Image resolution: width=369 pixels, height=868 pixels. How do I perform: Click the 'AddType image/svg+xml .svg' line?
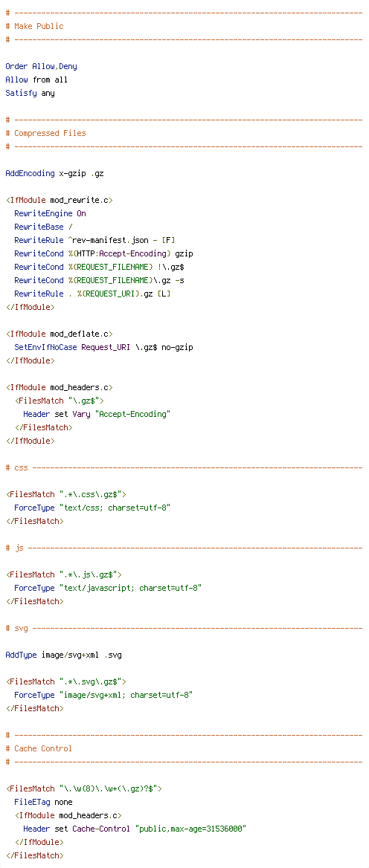[x=64, y=655]
